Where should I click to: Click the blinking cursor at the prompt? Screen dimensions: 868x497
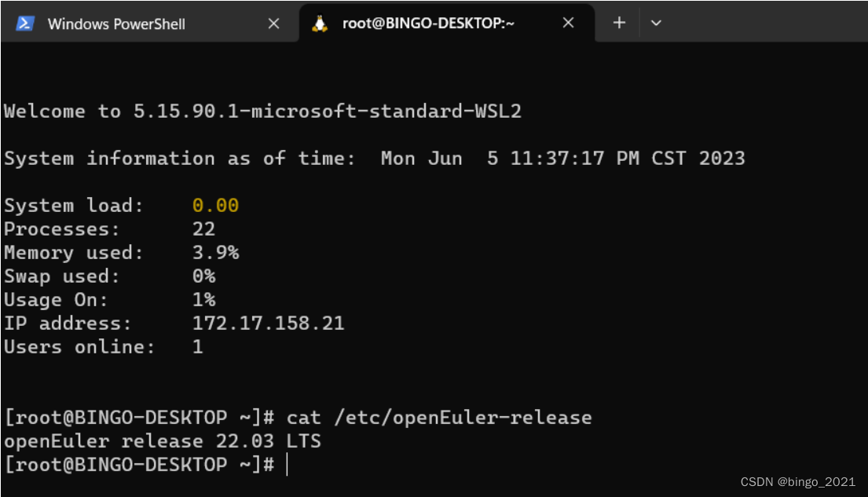click(x=286, y=464)
